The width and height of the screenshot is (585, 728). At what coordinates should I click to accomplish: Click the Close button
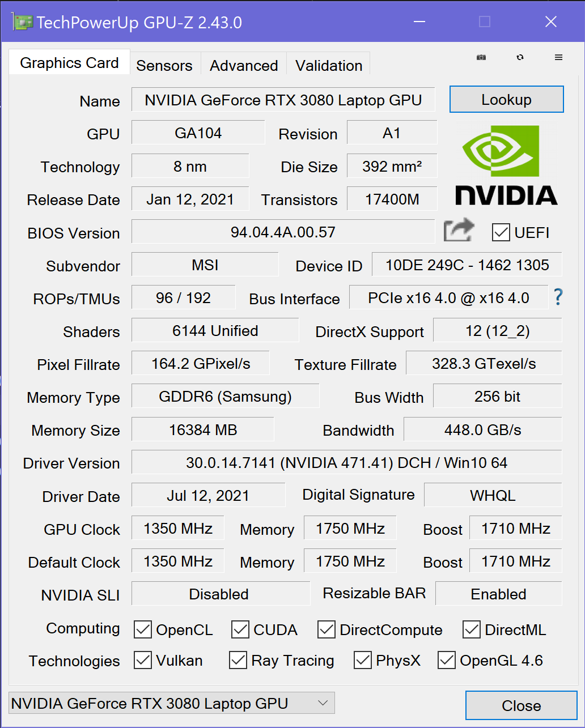[521, 705]
